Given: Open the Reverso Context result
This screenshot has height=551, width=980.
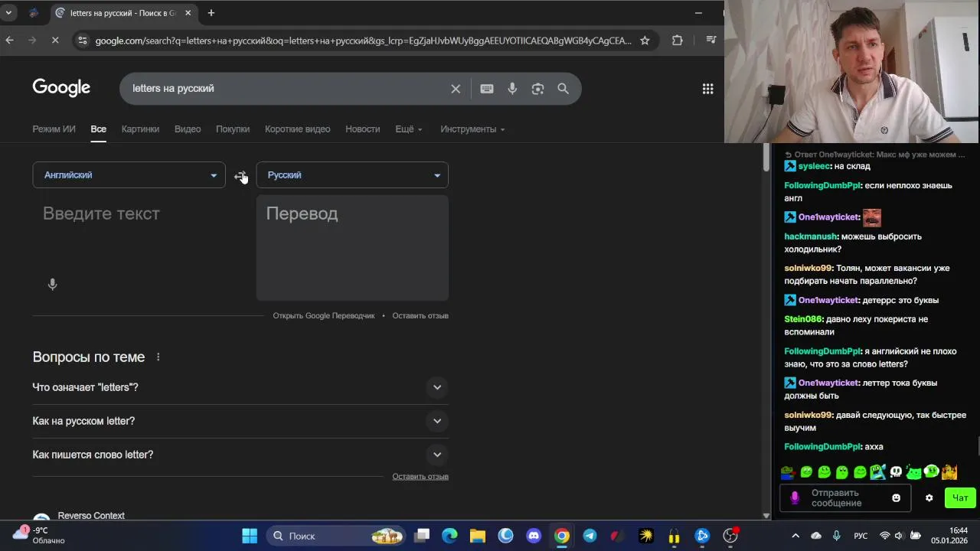Looking at the screenshot, I should [x=91, y=516].
